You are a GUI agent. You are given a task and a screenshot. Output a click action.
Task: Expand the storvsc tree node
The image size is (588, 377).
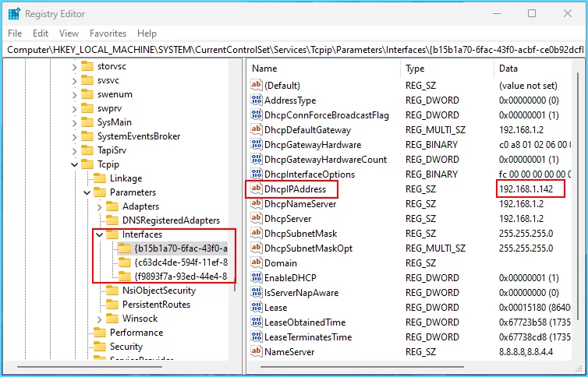click(x=74, y=67)
